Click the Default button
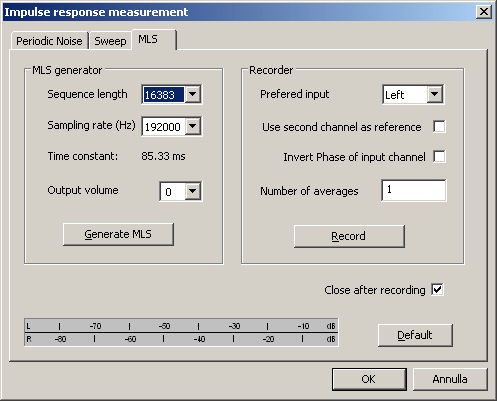This screenshot has height=401, width=497. 415,335
